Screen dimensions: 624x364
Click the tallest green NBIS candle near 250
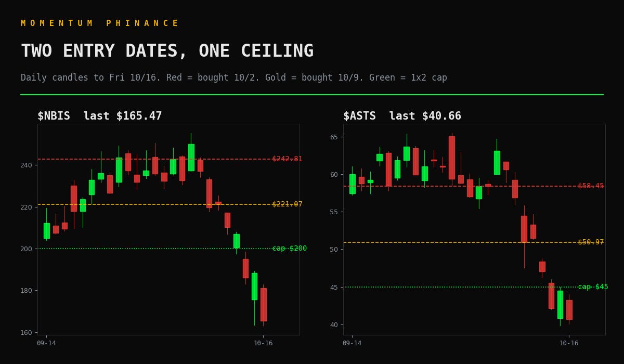click(191, 158)
